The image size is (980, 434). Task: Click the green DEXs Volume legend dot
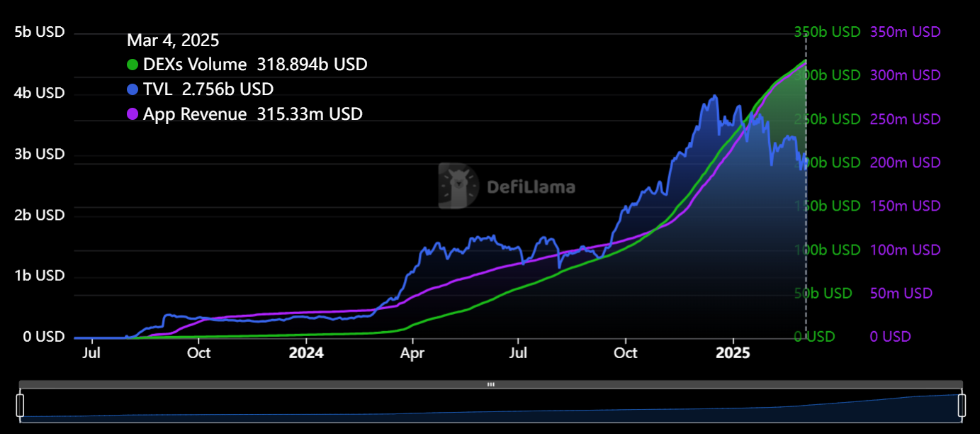point(133,65)
